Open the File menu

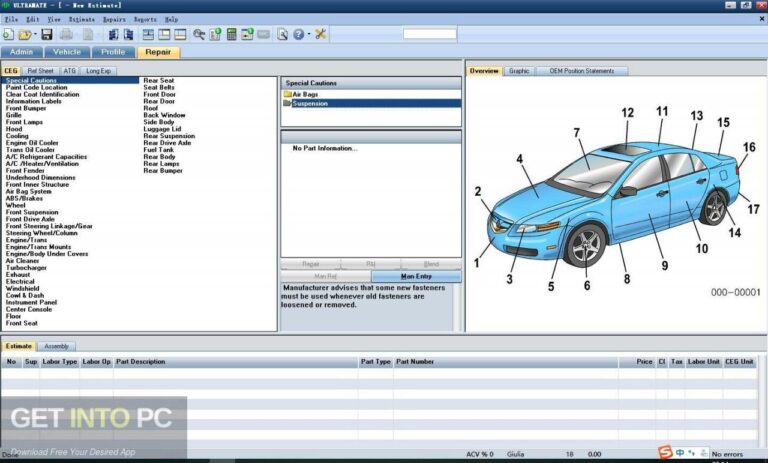coord(11,20)
